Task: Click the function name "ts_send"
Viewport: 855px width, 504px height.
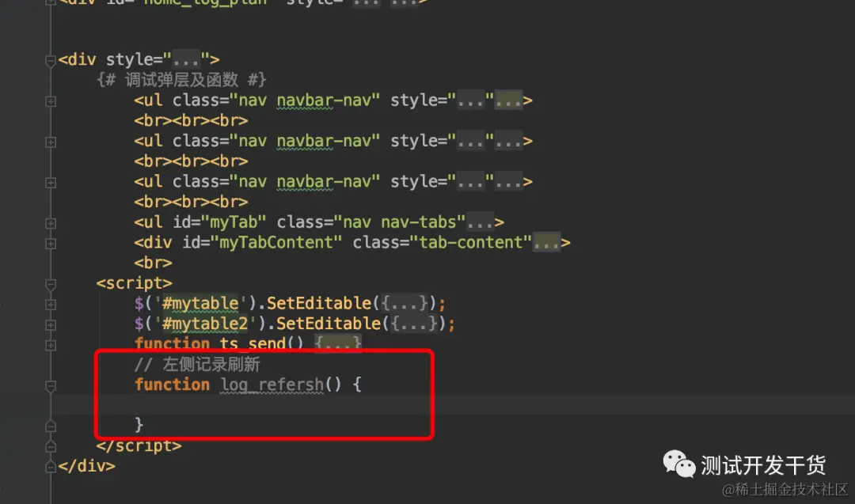Action: click(253, 344)
